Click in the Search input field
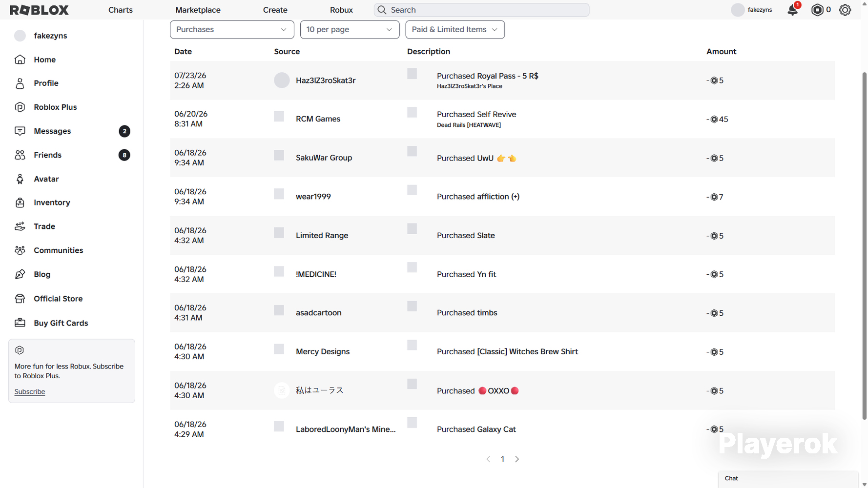The width and height of the screenshot is (868, 488). [x=481, y=10]
